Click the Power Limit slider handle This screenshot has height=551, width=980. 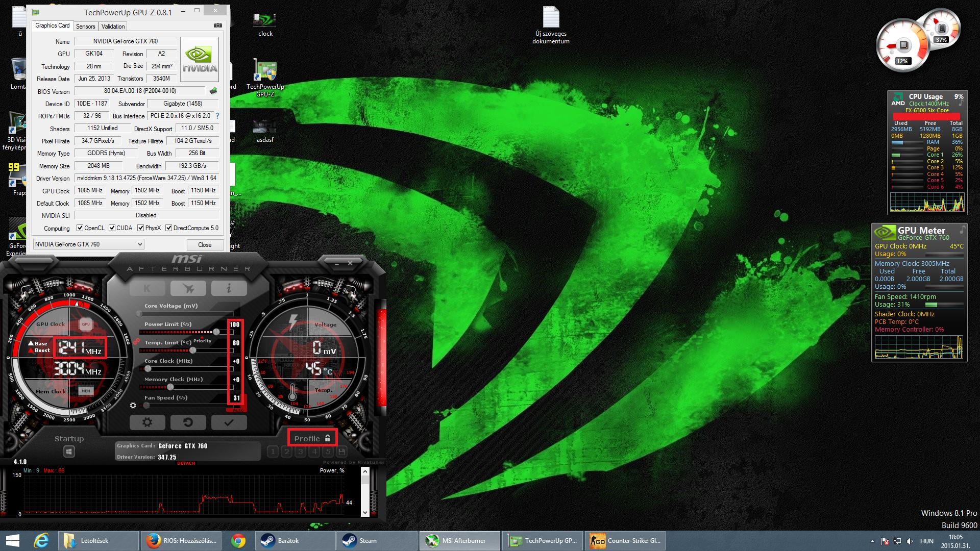point(216,332)
